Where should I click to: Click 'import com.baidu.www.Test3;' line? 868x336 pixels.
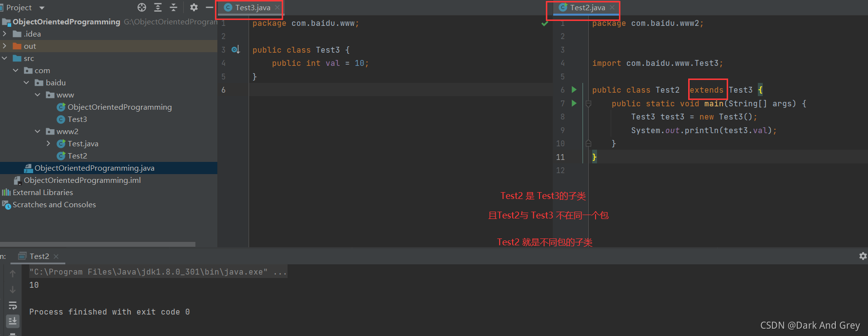pyautogui.click(x=657, y=63)
